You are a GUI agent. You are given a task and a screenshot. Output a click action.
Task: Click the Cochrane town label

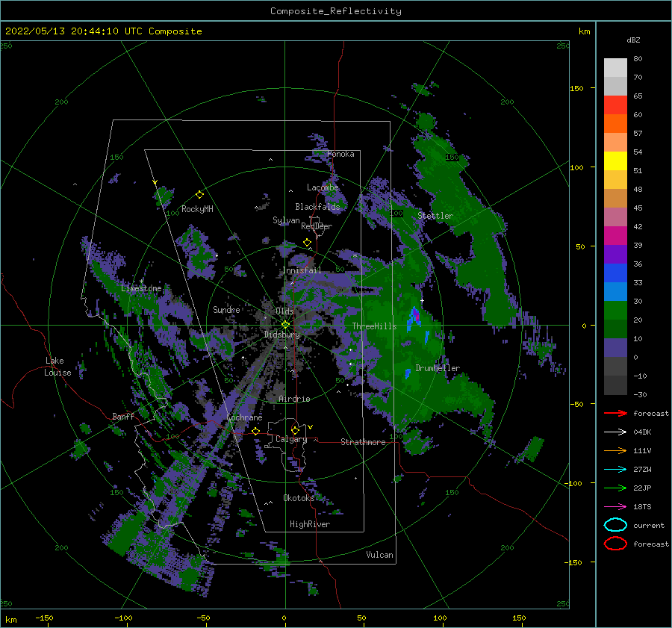244,417
